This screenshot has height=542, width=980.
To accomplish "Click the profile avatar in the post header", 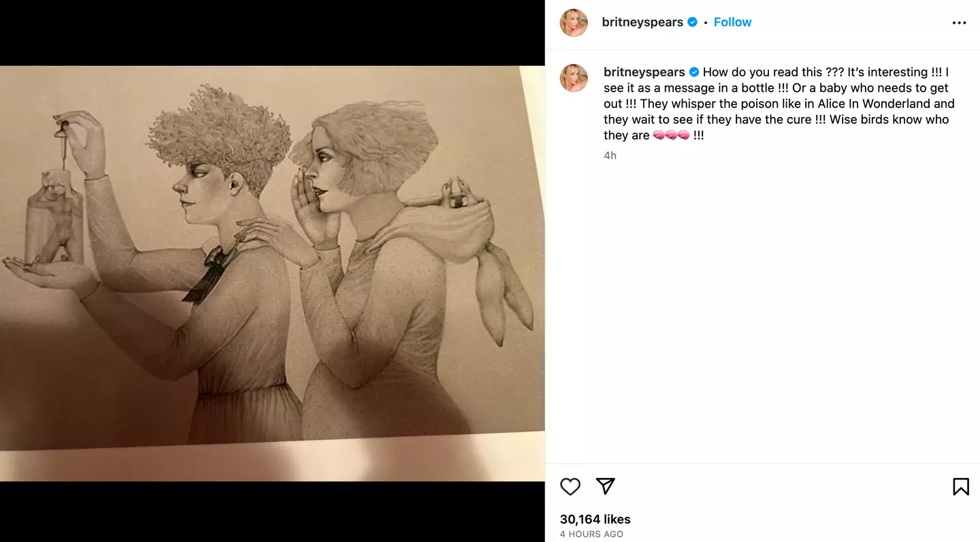I will pos(574,23).
